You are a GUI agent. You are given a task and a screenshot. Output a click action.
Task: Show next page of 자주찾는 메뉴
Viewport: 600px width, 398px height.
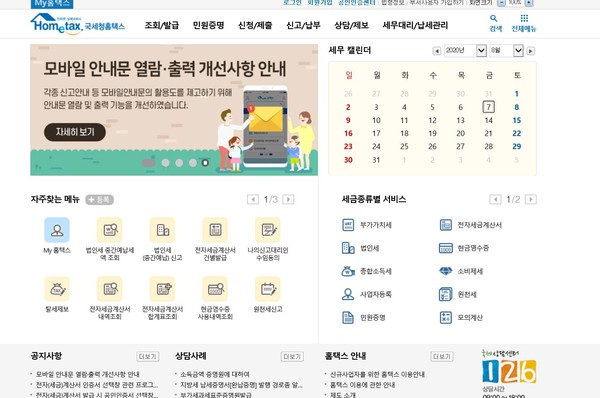288,199
